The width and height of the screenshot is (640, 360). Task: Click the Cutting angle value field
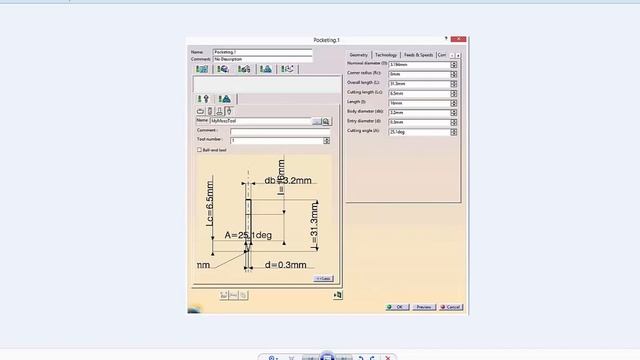click(419, 132)
